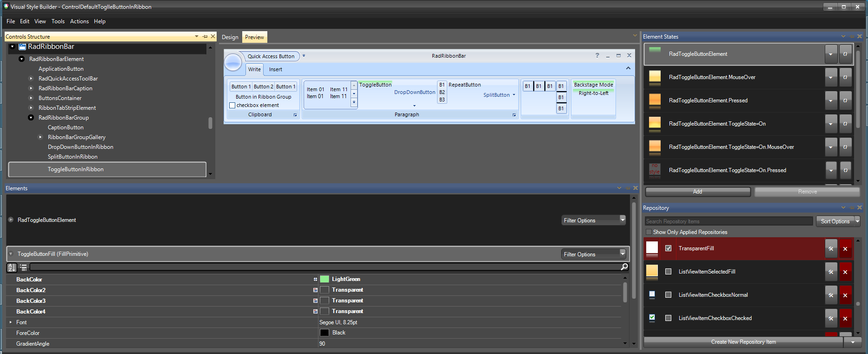Open the Create New Repository Item dropdown arrow
This screenshot has width=868, height=354.
point(853,342)
